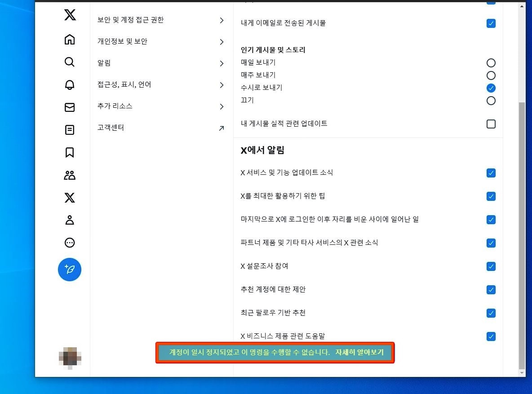Click external arrow icon beside 고객센터
This screenshot has width=532, height=394.
pos(222,128)
